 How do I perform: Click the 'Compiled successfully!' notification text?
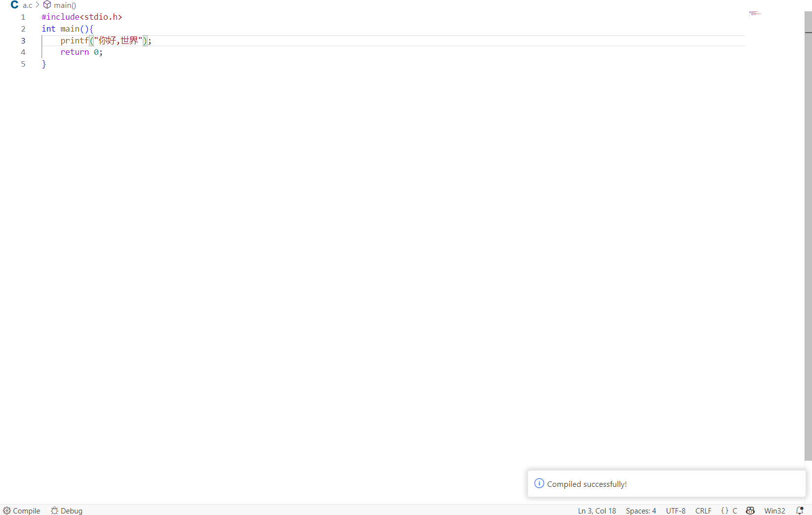coord(587,484)
